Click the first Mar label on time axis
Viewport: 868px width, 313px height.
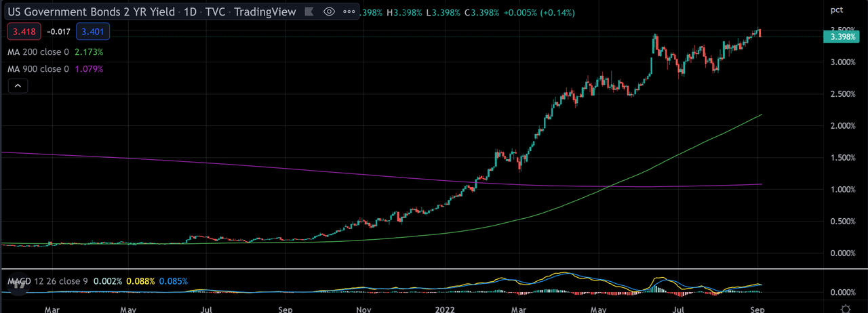[x=52, y=308]
